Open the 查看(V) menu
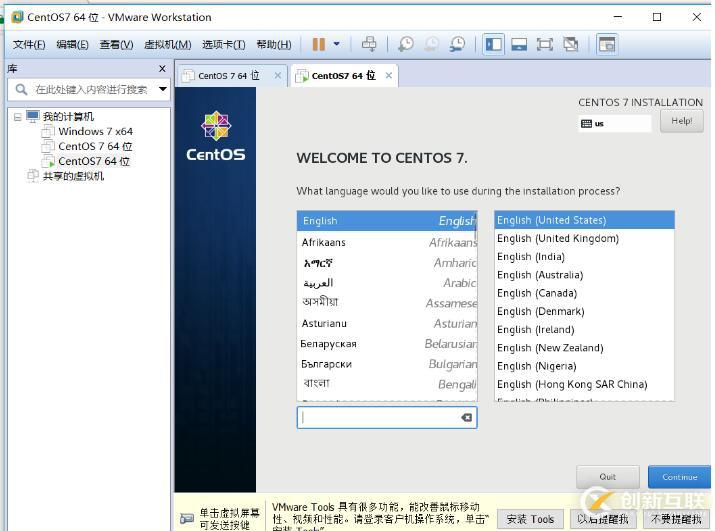The image size is (715, 531). [x=116, y=44]
